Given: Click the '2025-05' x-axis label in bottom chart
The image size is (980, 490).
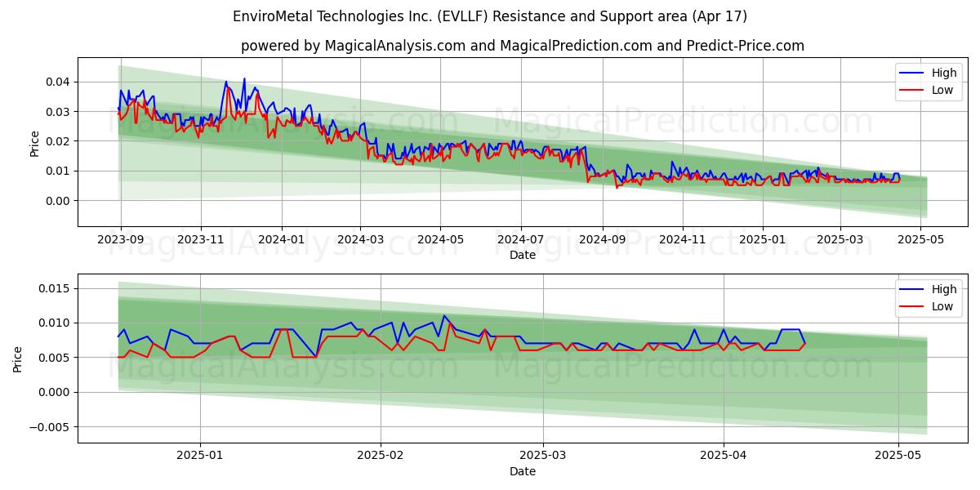Looking at the screenshot, I should [898, 457].
